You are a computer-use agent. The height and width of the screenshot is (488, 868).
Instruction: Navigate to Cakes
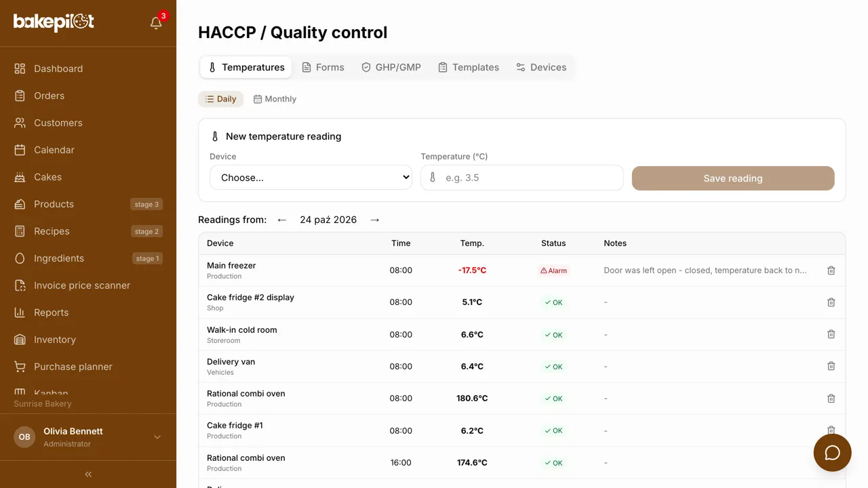[x=88, y=177]
